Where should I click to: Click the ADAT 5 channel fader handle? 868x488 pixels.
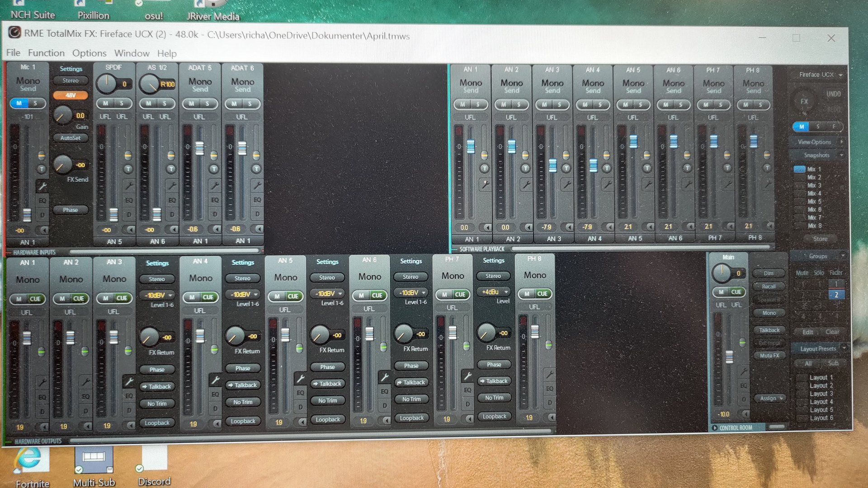click(x=199, y=148)
